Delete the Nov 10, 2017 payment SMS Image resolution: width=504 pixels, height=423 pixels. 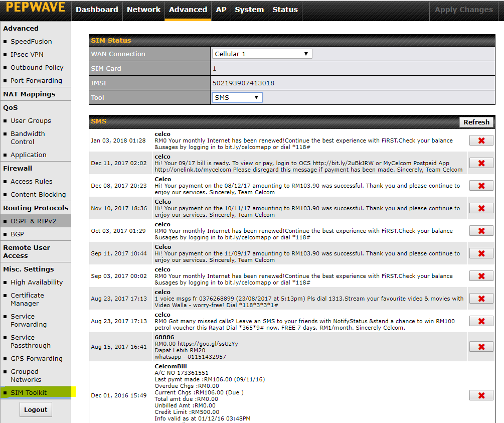click(x=481, y=208)
